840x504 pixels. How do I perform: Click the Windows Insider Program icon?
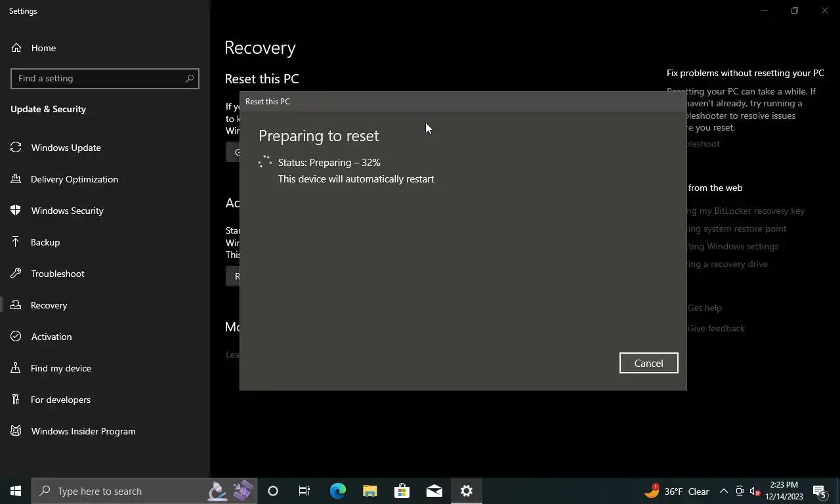tap(16, 431)
